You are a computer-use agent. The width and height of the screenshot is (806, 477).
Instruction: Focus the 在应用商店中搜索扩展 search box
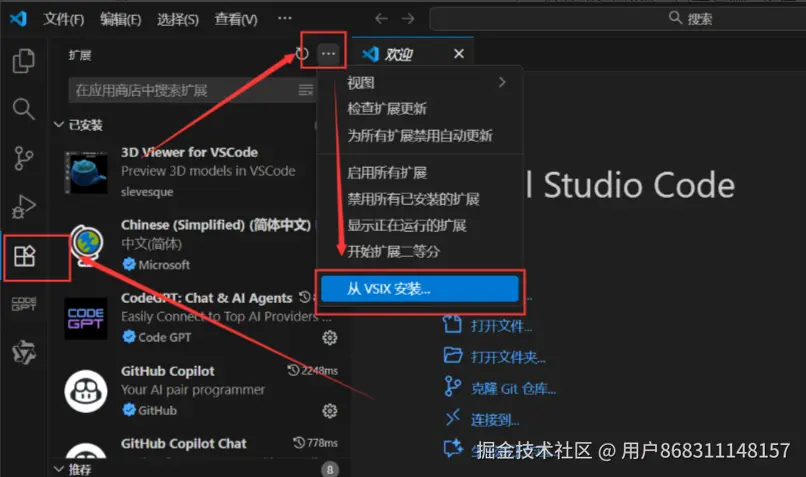192,90
